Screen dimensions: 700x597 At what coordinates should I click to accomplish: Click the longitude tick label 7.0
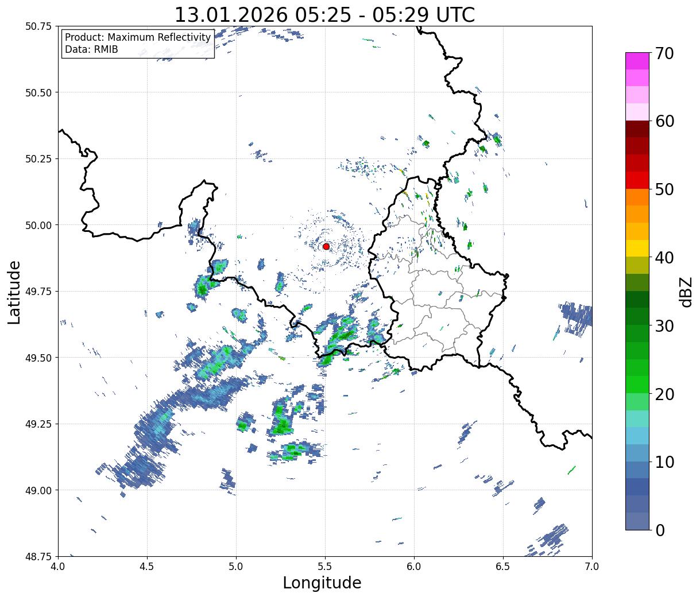(x=592, y=566)
